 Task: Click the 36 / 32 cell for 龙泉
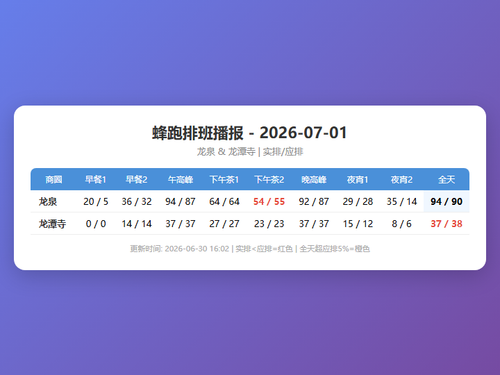coord(136,201)
